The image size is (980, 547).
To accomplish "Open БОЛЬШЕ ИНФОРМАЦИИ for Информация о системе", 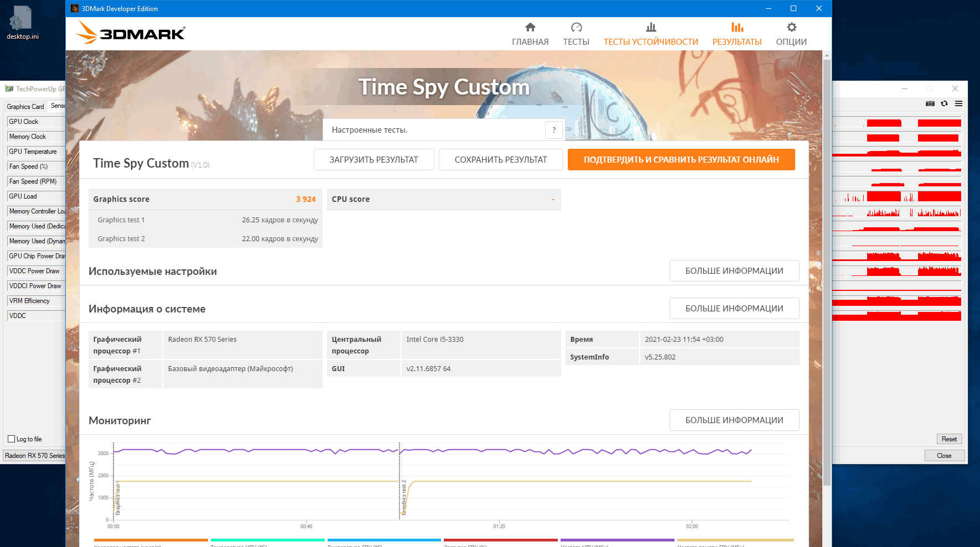I will (734, 309).
